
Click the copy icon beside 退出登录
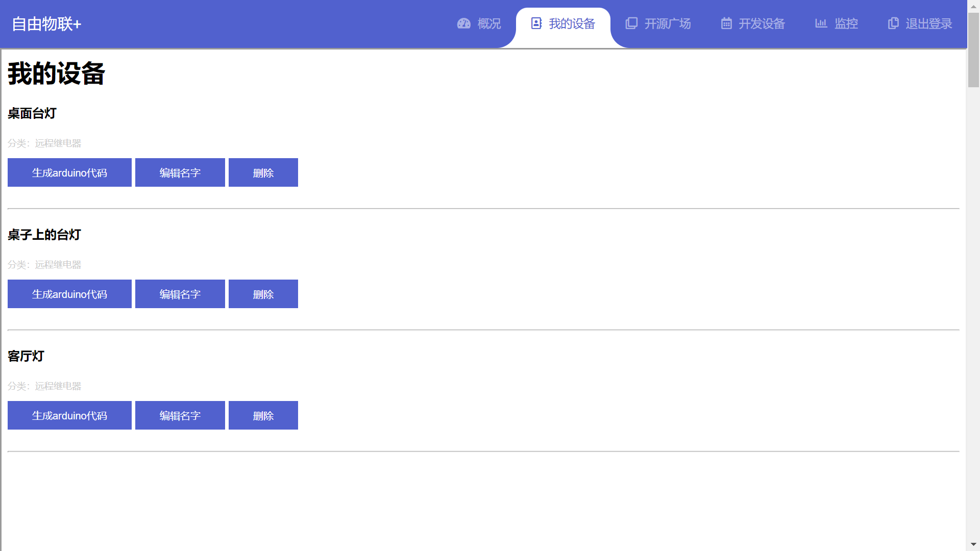(x=893, y=23)
